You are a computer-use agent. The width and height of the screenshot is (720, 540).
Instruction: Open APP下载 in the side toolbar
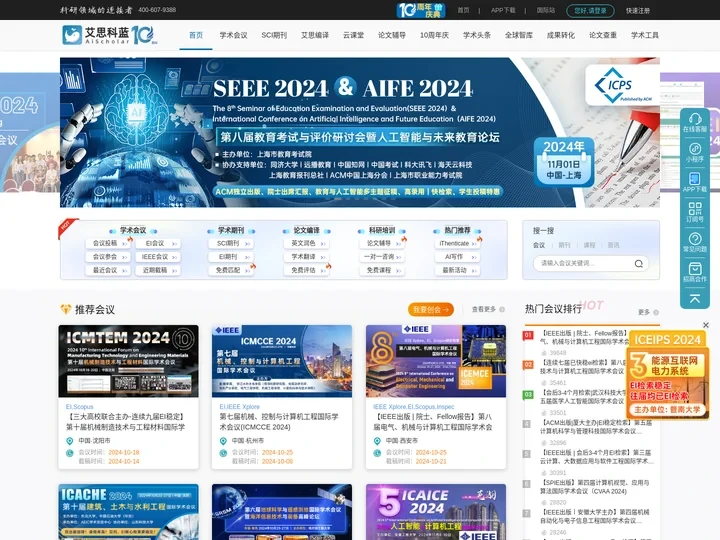point(695,183)
